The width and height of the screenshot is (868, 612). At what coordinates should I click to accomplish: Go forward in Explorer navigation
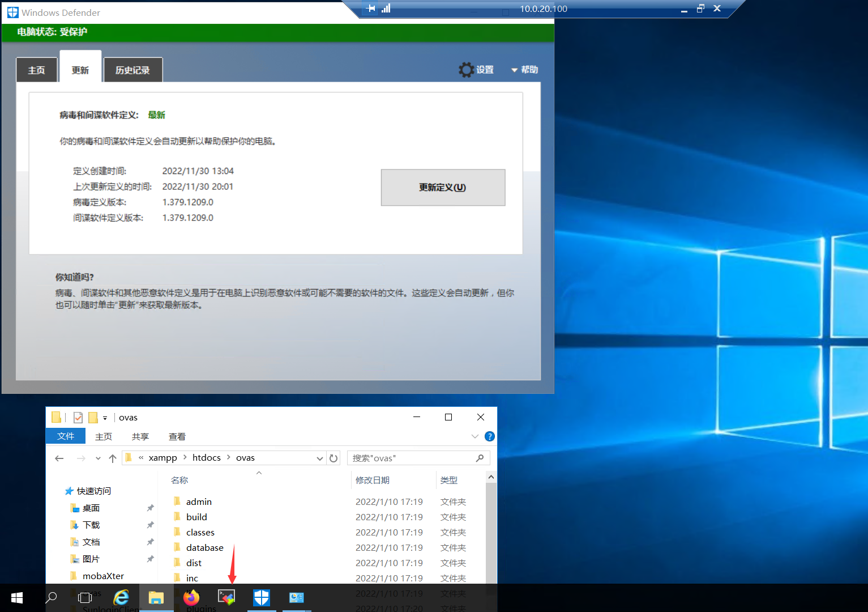tap(81, 458)
